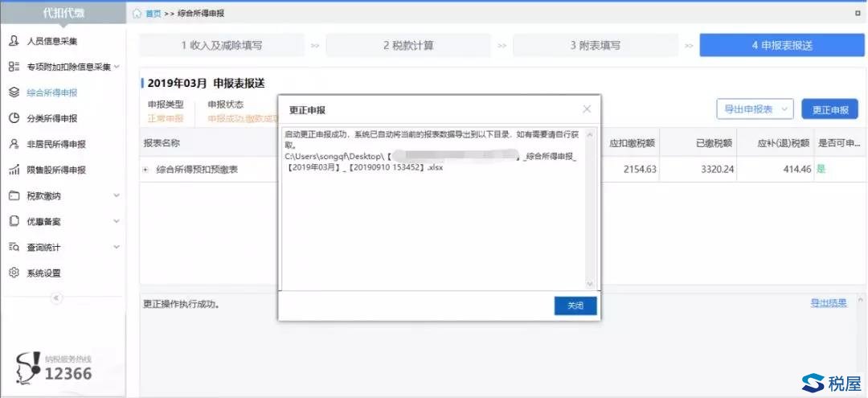This screenshot has height=398, width=868.
Task: Expand the 综合所得预扣预缴表 tree row
Action: [x=146, y=170]
